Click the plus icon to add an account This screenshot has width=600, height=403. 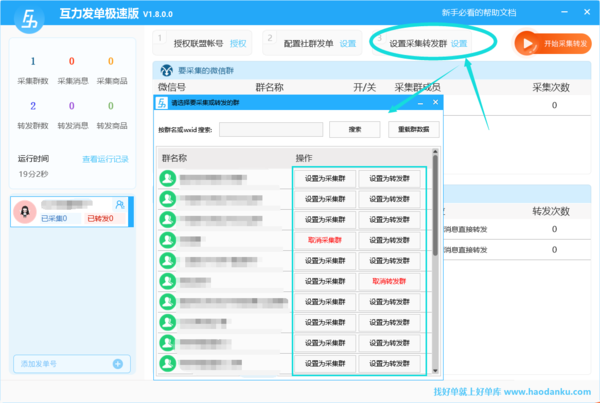coord(117,364)
